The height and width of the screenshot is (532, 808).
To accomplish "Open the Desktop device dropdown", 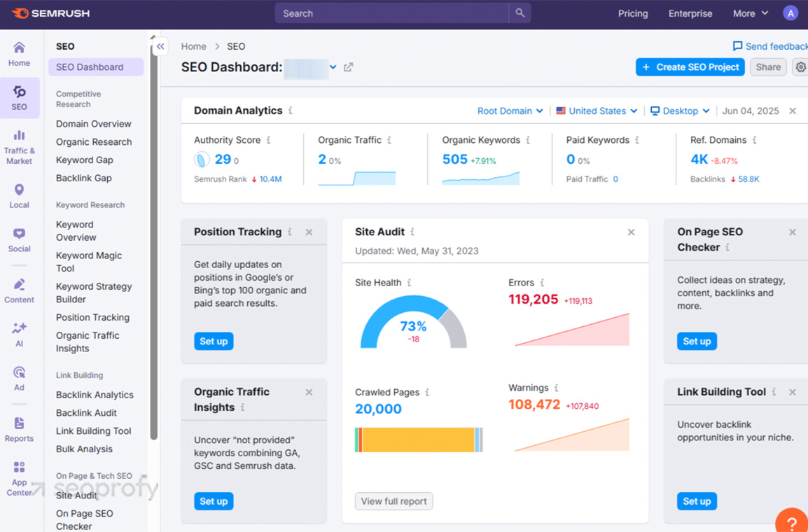I will (x=680, y=111).
